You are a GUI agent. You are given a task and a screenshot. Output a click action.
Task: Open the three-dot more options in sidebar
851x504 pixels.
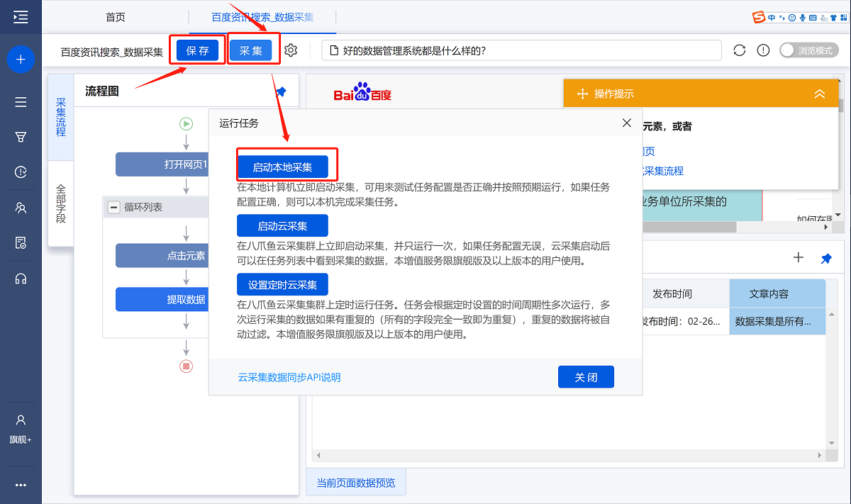(21, 486)
